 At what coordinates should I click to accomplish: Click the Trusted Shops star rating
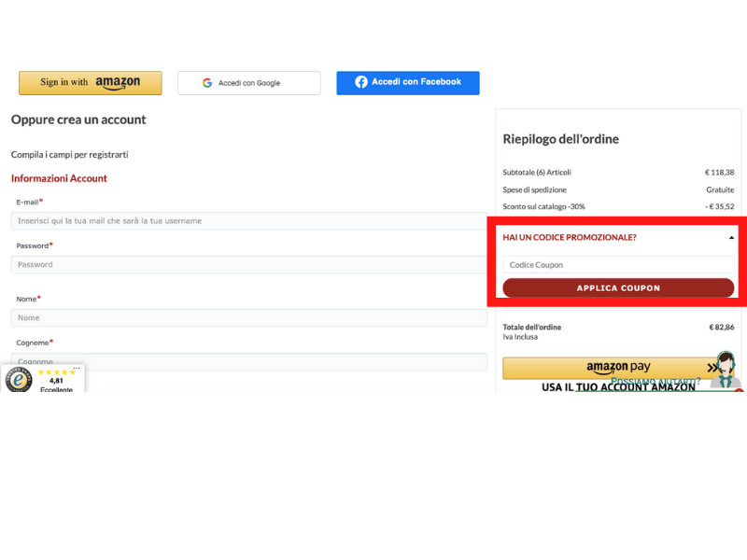[56, 372]
